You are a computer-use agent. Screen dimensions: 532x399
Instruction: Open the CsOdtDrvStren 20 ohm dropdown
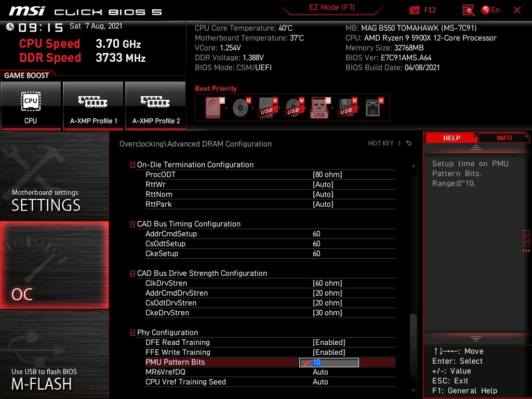327,303
